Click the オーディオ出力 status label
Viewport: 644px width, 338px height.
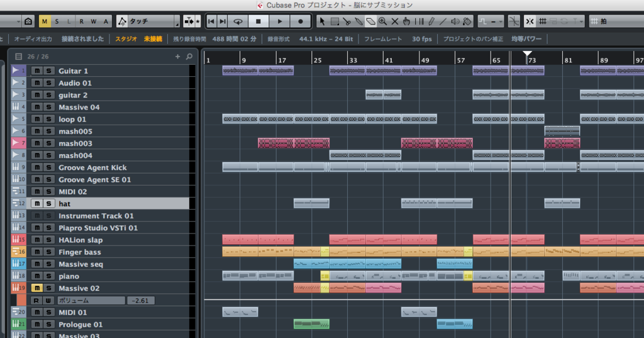33,38
